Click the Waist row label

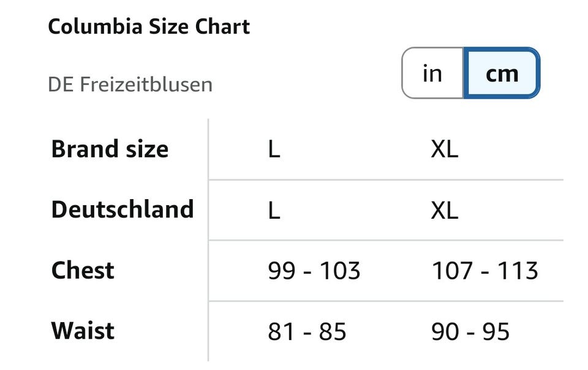(x=83, y=331)
